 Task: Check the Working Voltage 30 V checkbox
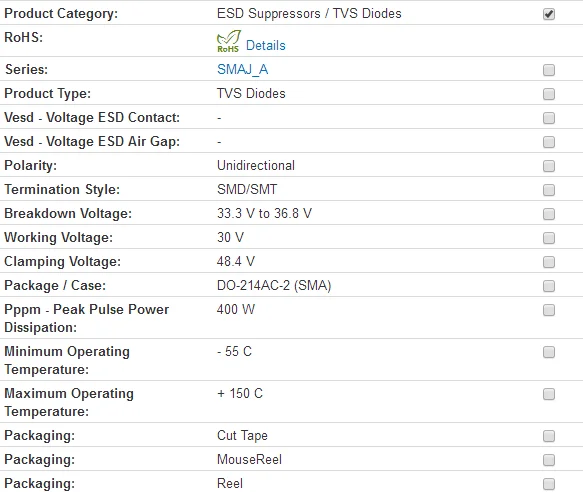tap(549, 238)
